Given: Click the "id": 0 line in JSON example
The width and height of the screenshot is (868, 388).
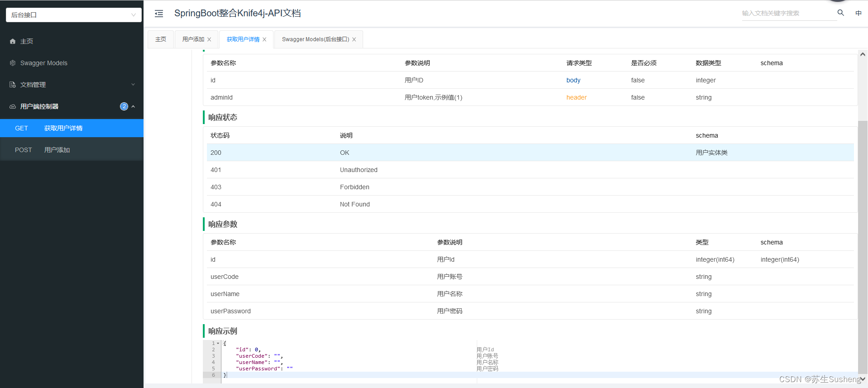Looking at the screenshot, I should pyautogui.click(x=248, y=350).
